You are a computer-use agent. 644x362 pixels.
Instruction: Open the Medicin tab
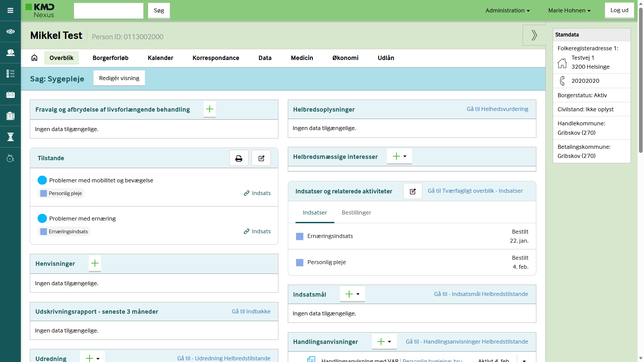302,58
